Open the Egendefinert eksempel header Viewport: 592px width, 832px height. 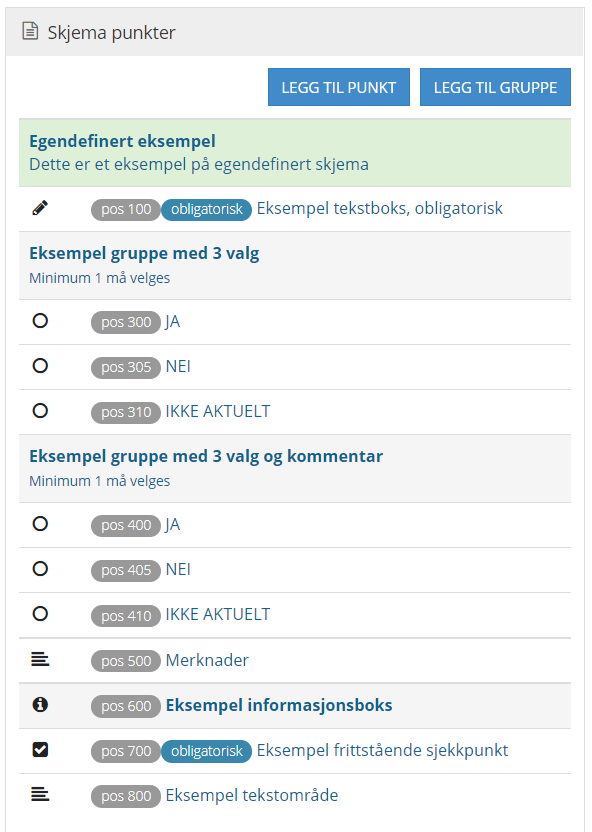[x=295, y=153]
